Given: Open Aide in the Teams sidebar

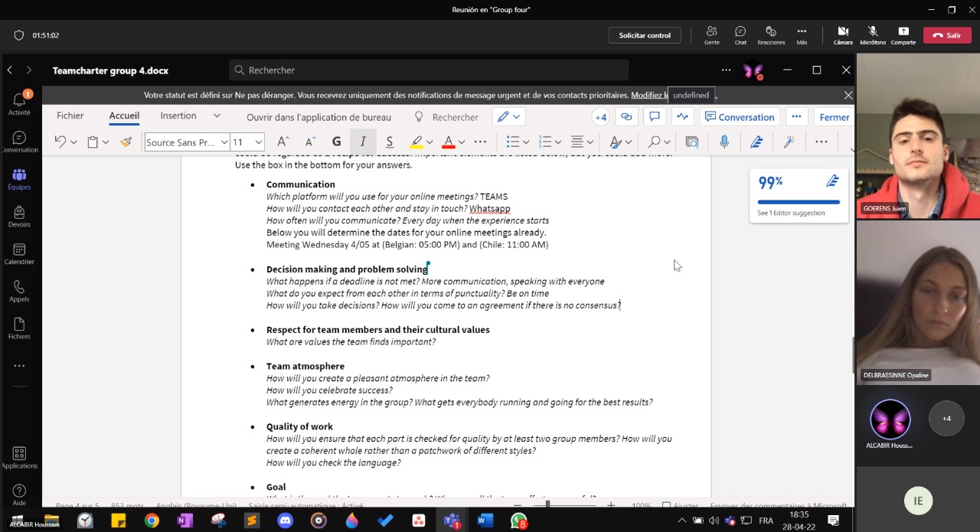Looking at the screenshot, I should point(19,494).
